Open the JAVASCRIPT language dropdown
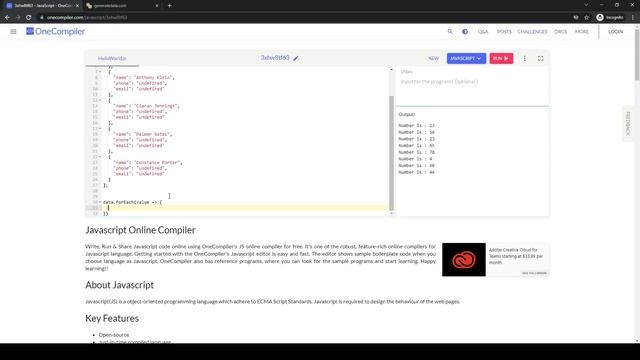640x360 pixels. coord(466,58)
